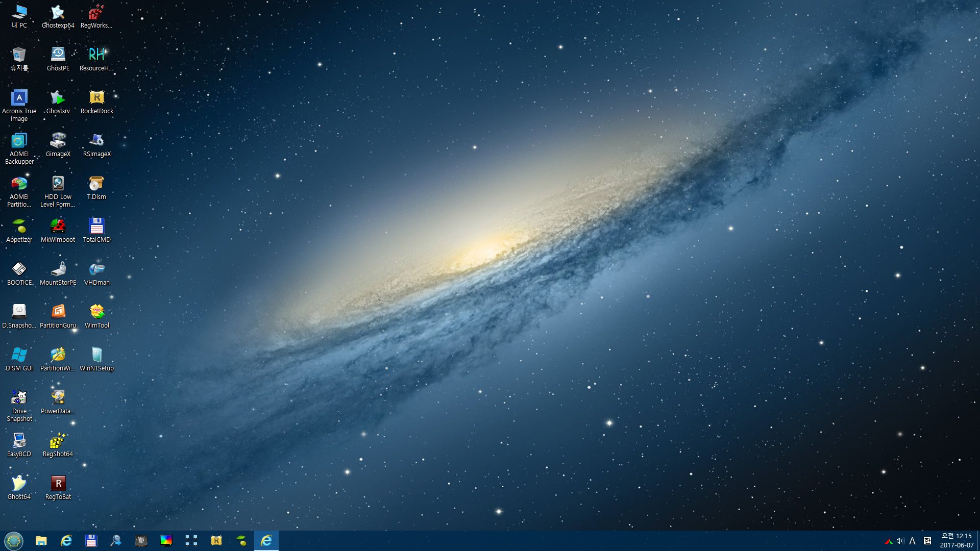Image resolution: width=980 pixels, height=551 pixels.
Task: Select the AOMEI Backupper icon
Action: click(19, 148)
